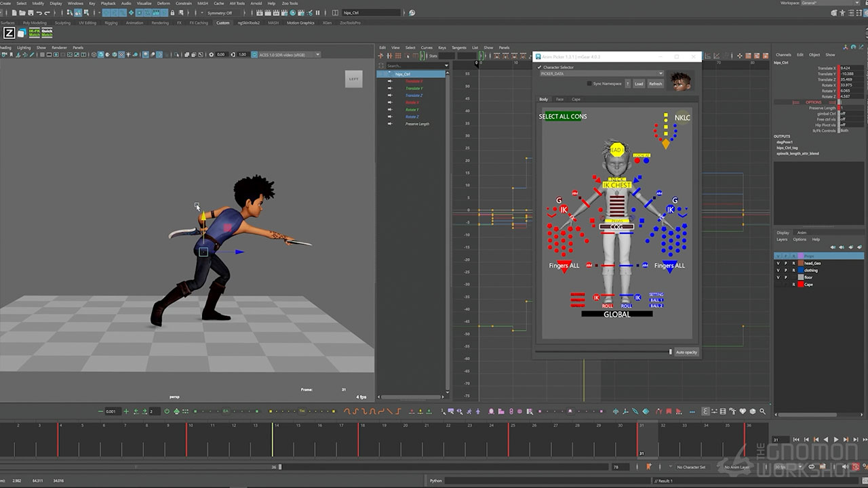Image resolution: width=868 pixels, height=488 pixels.
Task: Click the red color swatch of Cape layer
Action: tap(800, 285)
